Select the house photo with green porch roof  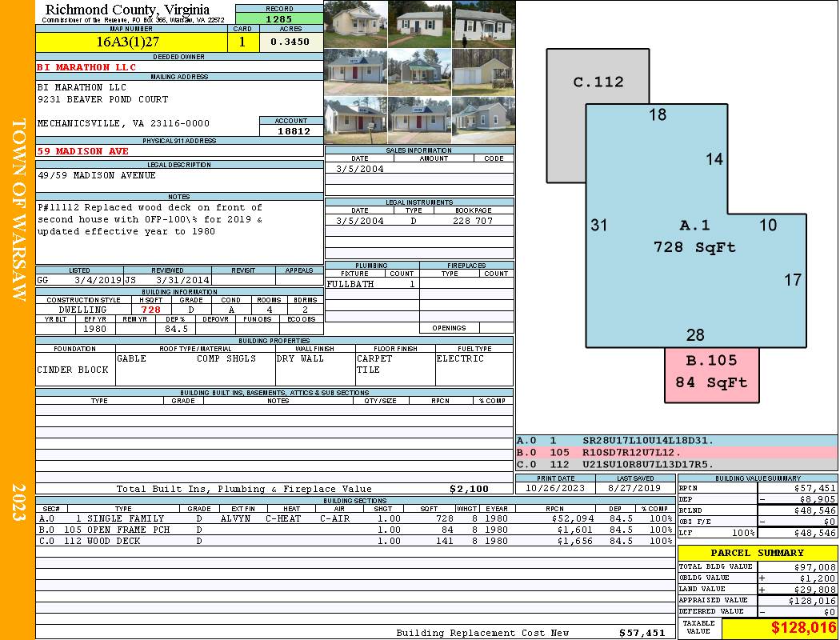coord(419,72)
